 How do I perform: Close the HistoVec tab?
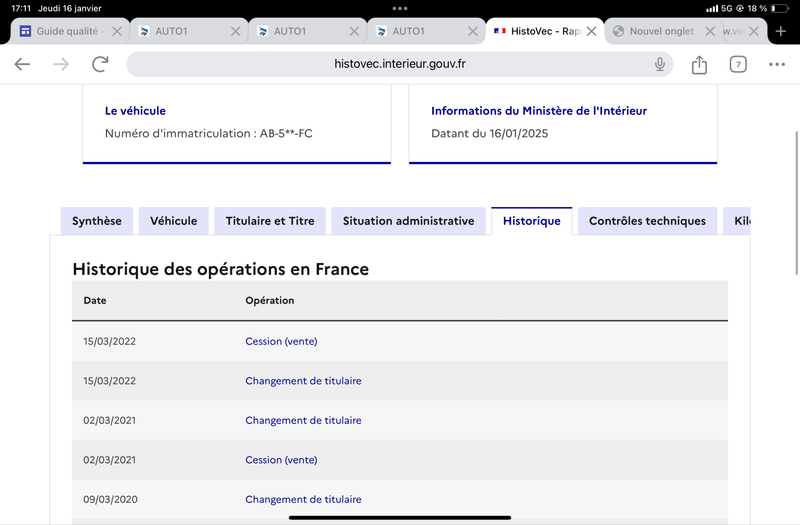click(x=591, y=31)
